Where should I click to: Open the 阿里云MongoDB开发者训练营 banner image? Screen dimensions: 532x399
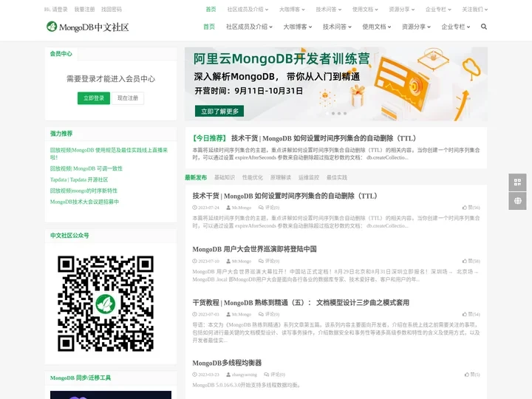[x=336, y=83]
